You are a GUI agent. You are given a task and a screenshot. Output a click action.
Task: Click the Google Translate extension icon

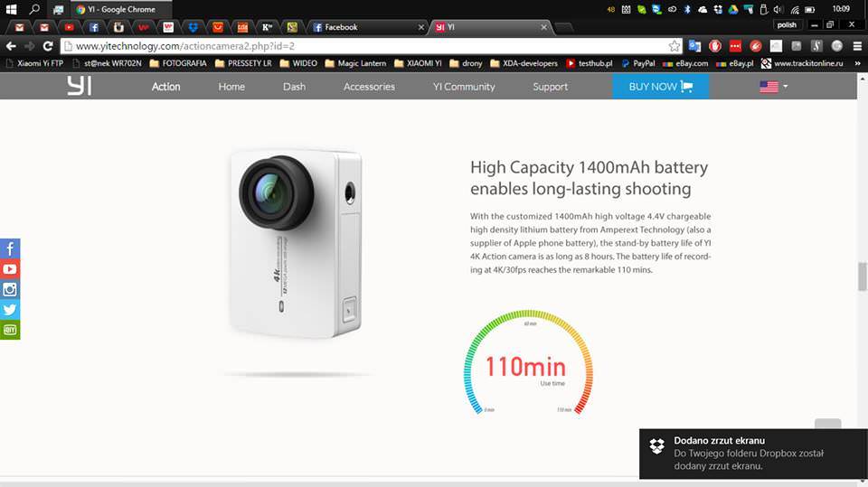pyautogui.click(x=694, y=46)
